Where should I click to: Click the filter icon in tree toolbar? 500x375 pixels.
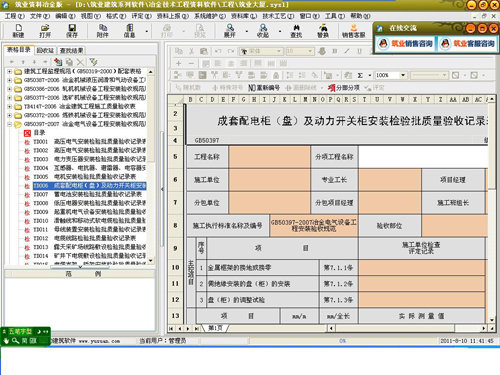(x=93, y=62)
